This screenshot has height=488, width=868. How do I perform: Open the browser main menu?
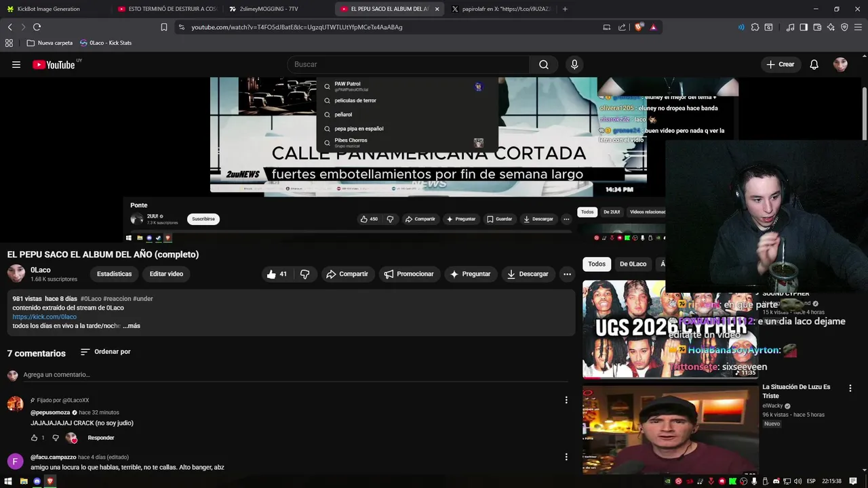(858, 27)
